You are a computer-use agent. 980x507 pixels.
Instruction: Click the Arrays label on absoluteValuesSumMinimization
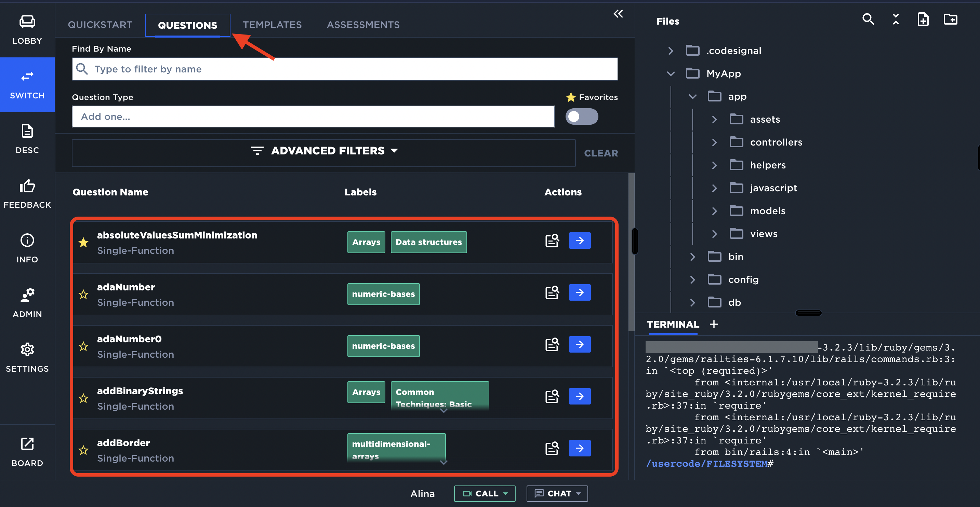366,242
